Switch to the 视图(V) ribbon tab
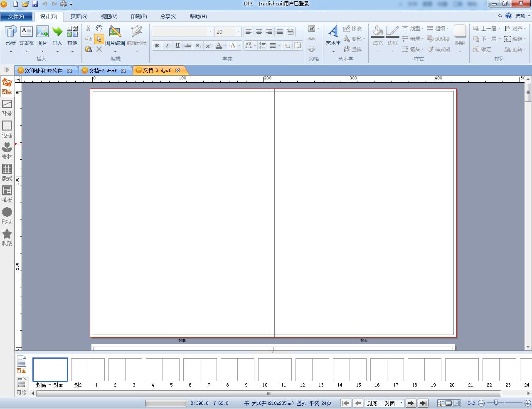 pyautogui.click(x=109, y=16)
